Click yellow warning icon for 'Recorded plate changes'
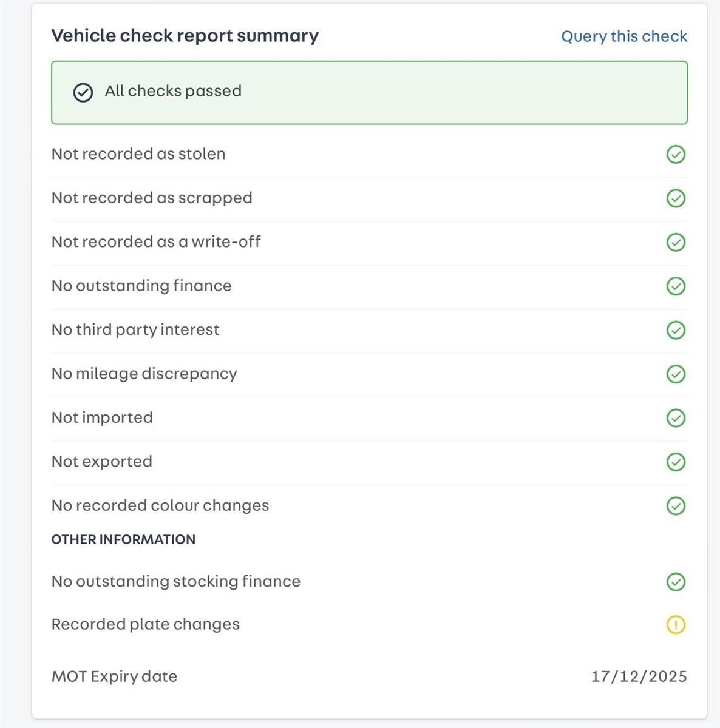This screenshot has width=720, height=728. tap(676, 625)
